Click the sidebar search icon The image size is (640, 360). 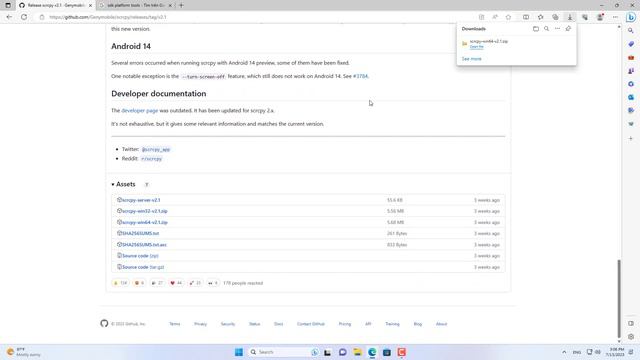[631, 31]
